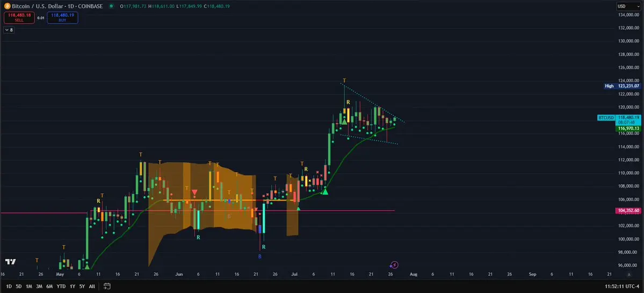This screenshot has height=293, width=644.
Task: Select the All time range
Action: coord(92,286)
